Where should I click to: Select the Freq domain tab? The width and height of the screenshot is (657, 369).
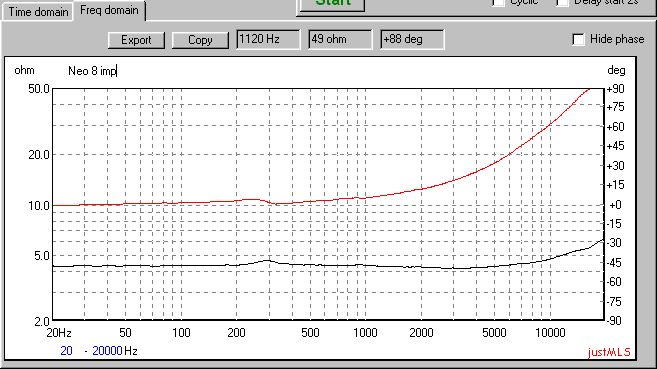109,10
